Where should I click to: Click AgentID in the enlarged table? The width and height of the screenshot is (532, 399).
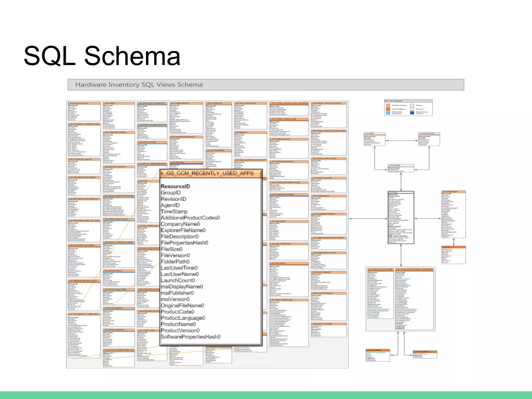[170, 205]
